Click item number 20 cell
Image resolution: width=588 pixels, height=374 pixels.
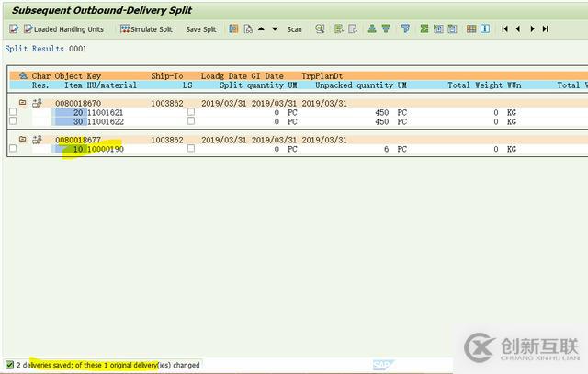point(71,112)
